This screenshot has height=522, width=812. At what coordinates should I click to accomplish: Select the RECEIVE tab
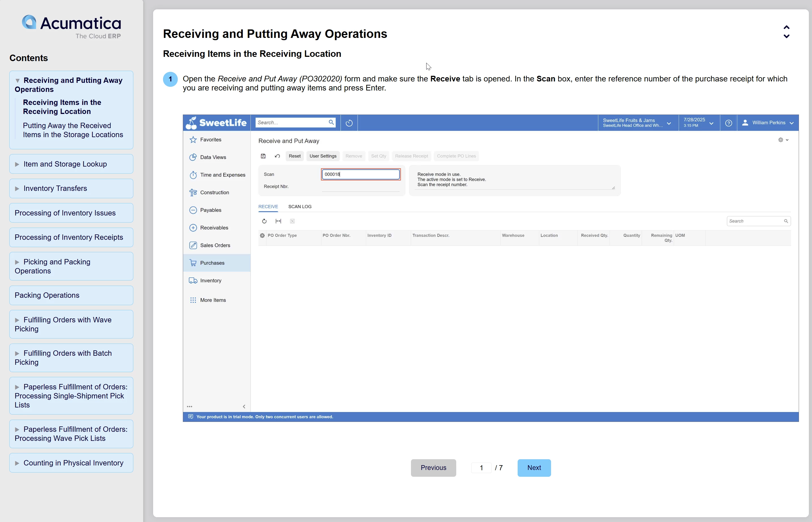point(268,206)
